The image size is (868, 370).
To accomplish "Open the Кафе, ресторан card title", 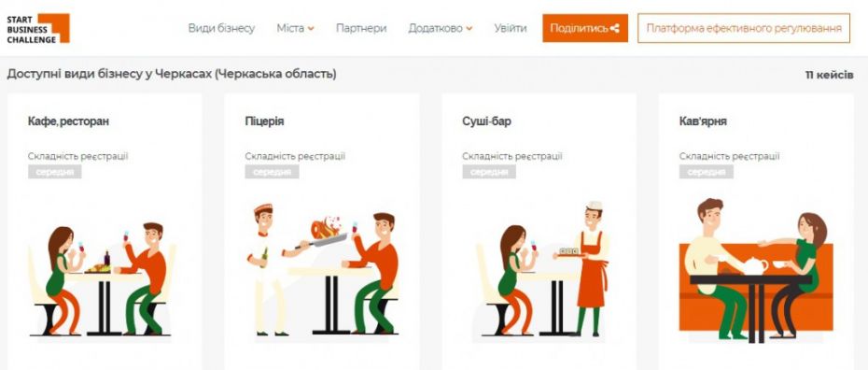I will 69,121.
